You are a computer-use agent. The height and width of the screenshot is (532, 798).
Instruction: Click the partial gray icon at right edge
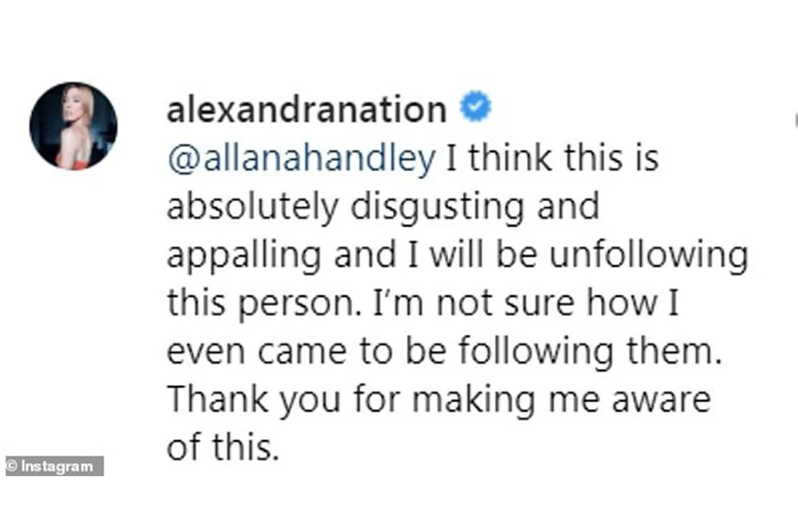coord(794,120)
